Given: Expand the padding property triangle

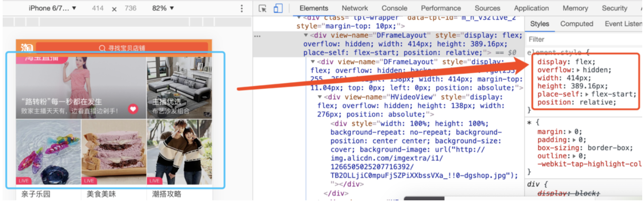Looking at the screenshot, I should coord(573,140).
